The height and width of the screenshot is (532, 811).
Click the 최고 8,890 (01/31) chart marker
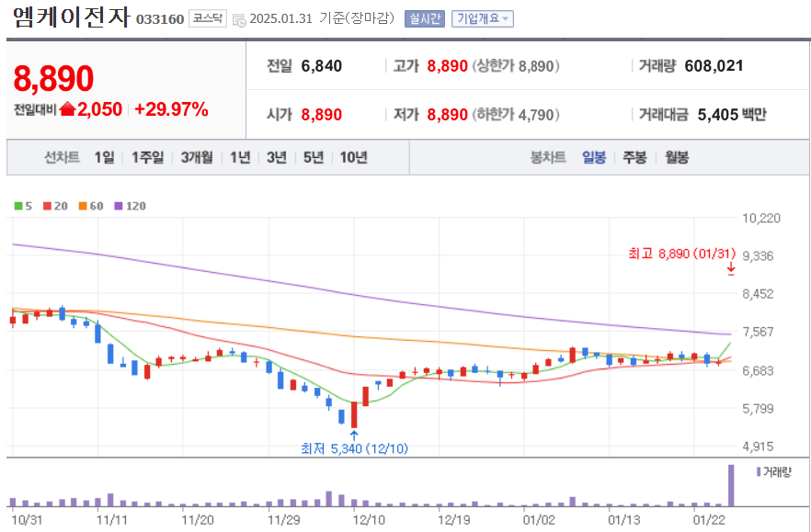click(681, 254)
